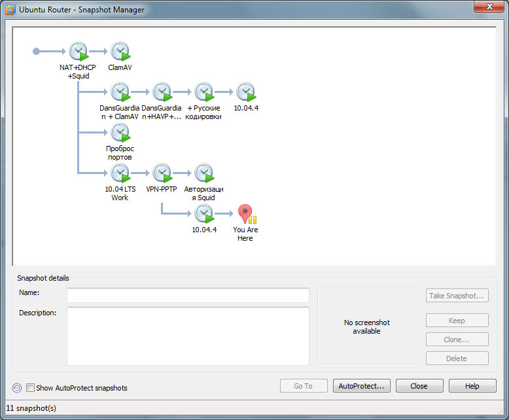The image size is (509, 420).
Task: Focus the snapshot Name field
Action: click(x=188, y=295)
